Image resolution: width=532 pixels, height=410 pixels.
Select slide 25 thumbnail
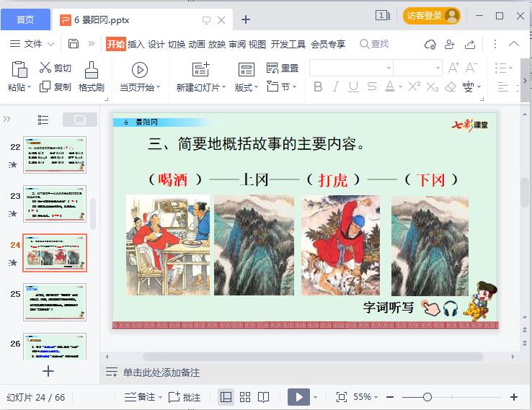click(55, 302)
